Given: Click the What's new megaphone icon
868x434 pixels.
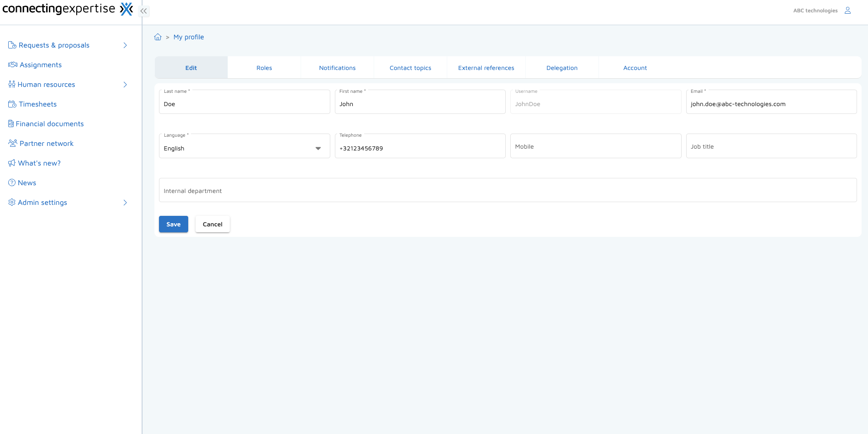Looking at the screenshot, I should [x=12, y=163].
